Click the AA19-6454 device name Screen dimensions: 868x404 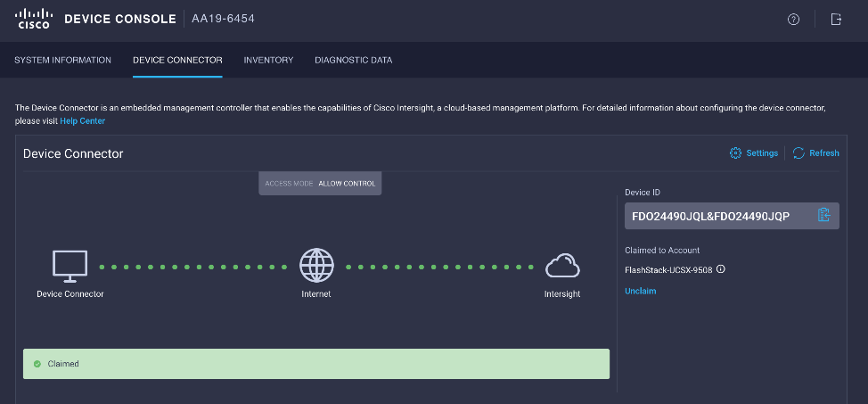pos(223,19)
